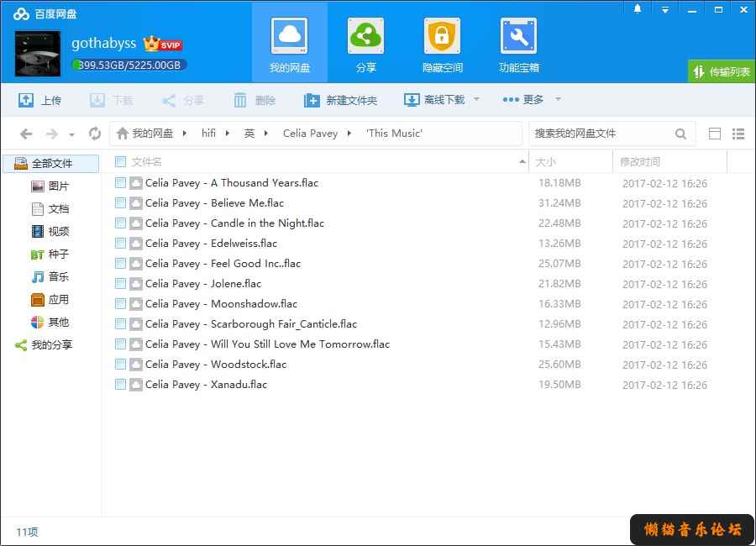Screen dimensions: 756x546
Task: Open the 更多 (More) menu
Action: pos(523,99)
